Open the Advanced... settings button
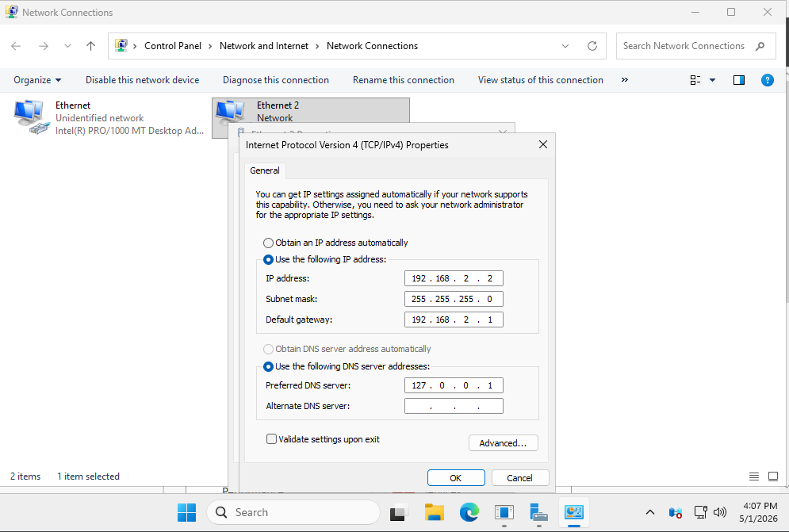 504,443
